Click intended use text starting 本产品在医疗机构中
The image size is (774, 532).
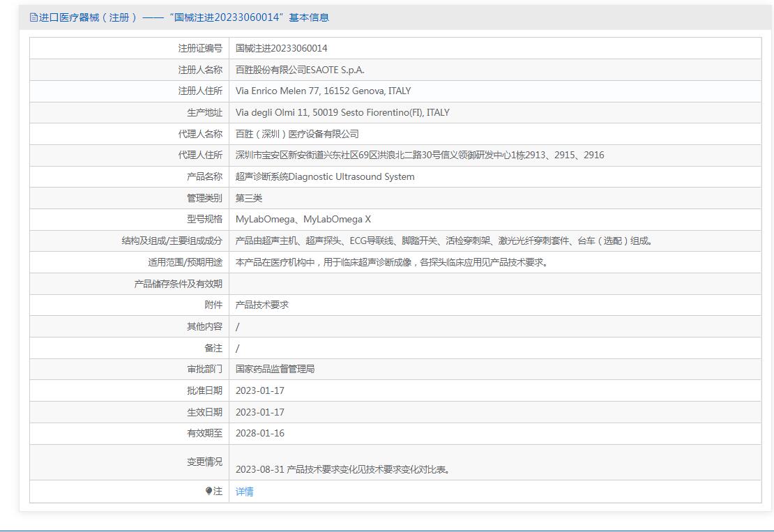393,262
